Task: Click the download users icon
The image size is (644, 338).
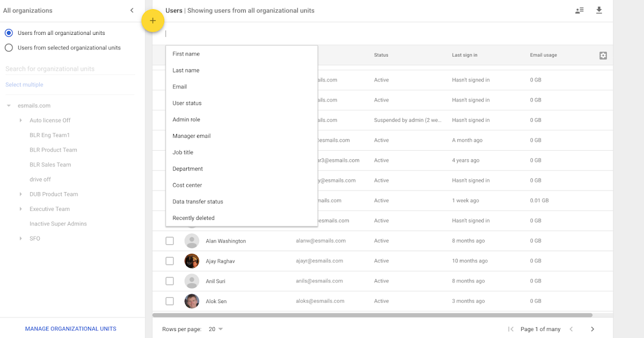Action: click(599, 10)
